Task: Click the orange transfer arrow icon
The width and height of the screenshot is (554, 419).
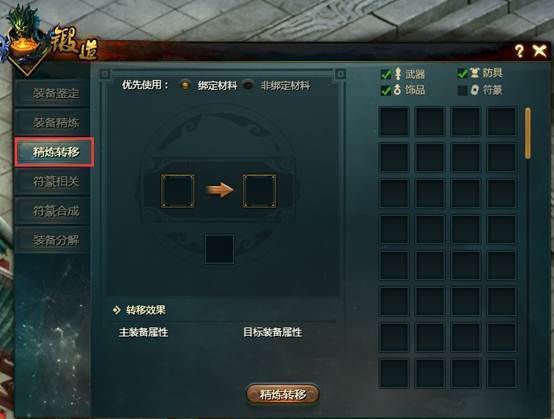Action: point(219,190)
